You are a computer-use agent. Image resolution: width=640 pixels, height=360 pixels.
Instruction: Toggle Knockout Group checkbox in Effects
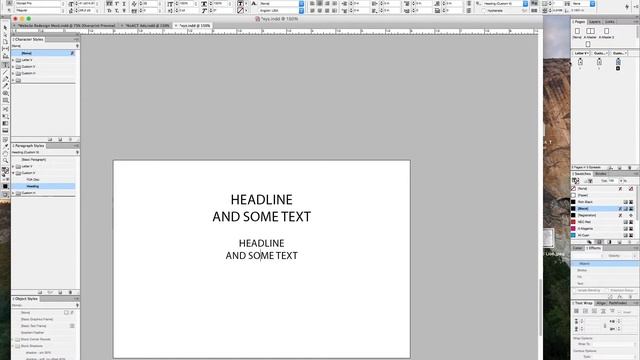pos(608,290)
